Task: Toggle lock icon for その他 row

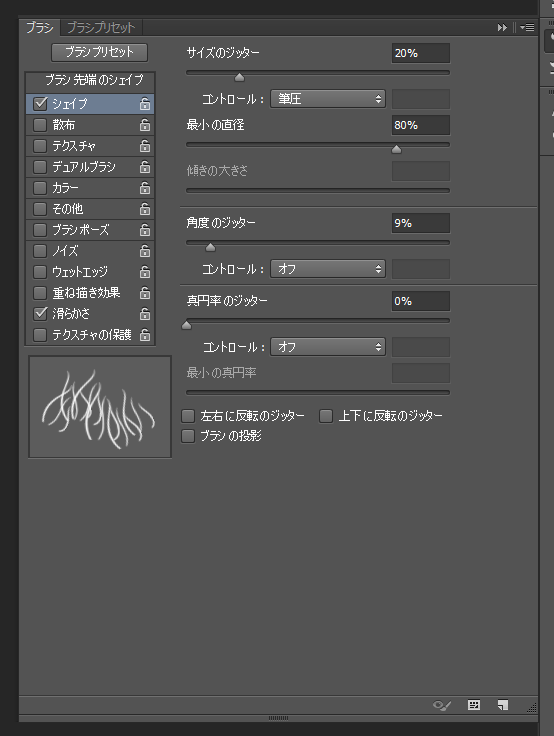Action: click(x=145, y=209)
